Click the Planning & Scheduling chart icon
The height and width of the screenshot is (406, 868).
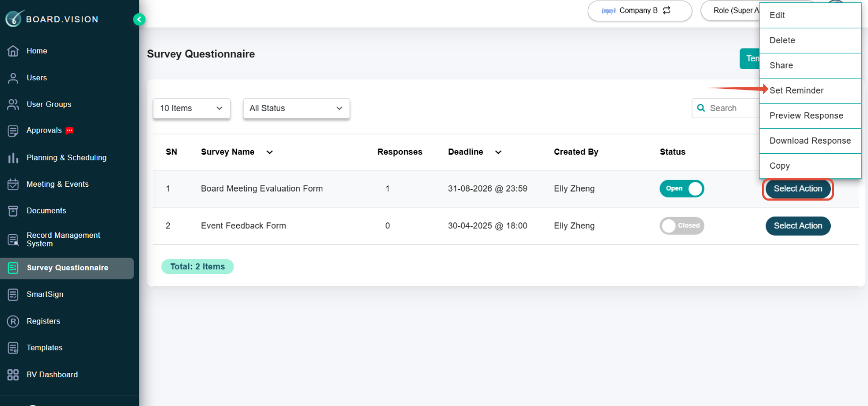click(13, 158)
